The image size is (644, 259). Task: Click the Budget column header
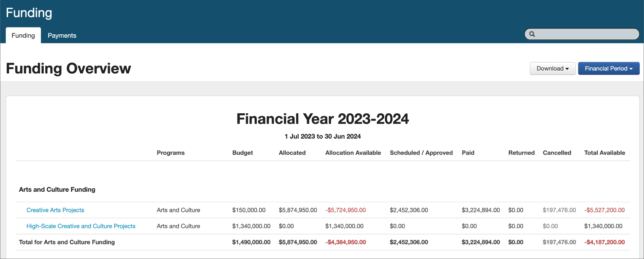[242, 153]
